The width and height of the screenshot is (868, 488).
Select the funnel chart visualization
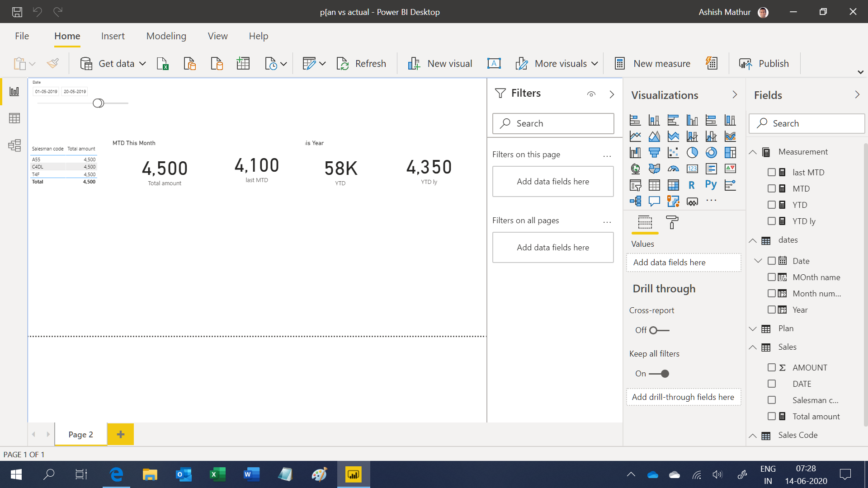coord(654,153)
